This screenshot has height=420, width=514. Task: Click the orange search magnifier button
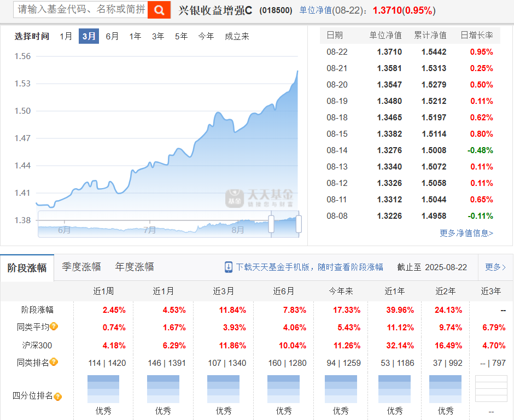[x=159, y=10]
